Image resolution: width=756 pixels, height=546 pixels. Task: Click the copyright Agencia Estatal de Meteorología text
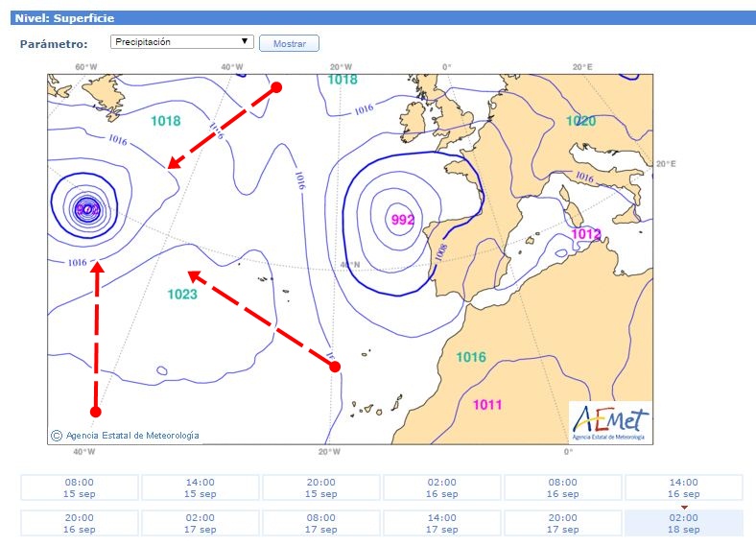click(x=126, y=435)
